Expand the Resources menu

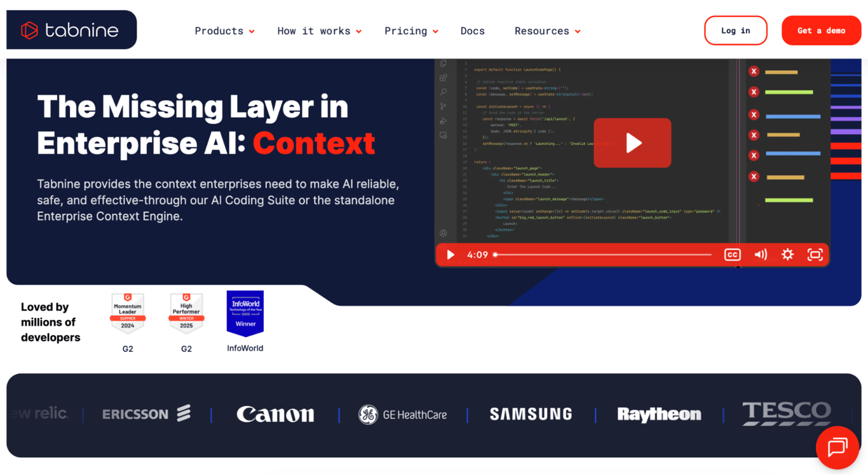point(547,31)
